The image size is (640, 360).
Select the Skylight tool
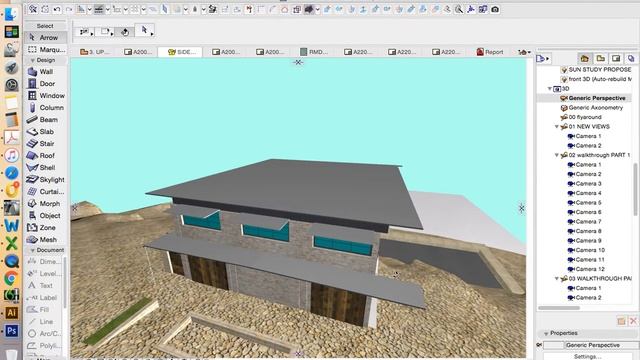(45, 180)
